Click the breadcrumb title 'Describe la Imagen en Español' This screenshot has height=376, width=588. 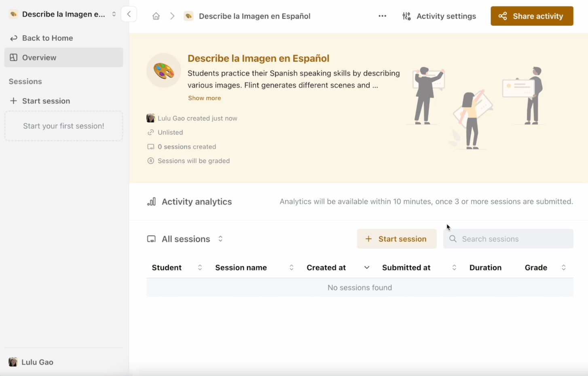point(255,16)
